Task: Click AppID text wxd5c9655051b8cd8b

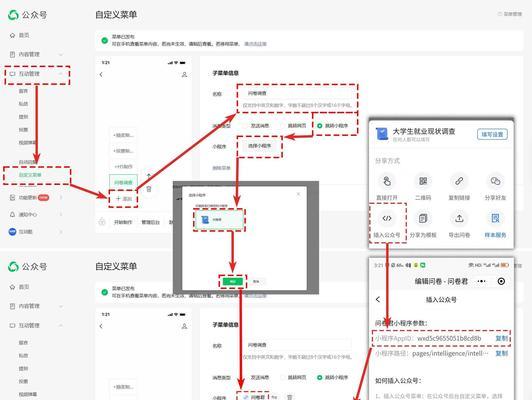Action: (x=449, y=338)
